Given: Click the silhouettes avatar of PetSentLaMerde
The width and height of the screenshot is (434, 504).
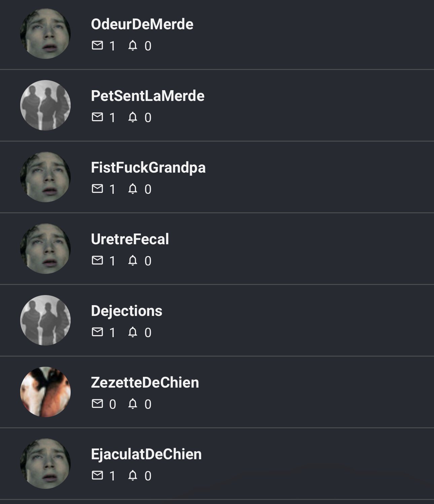Looking at the screenshot, I should (x=45, y=105).
